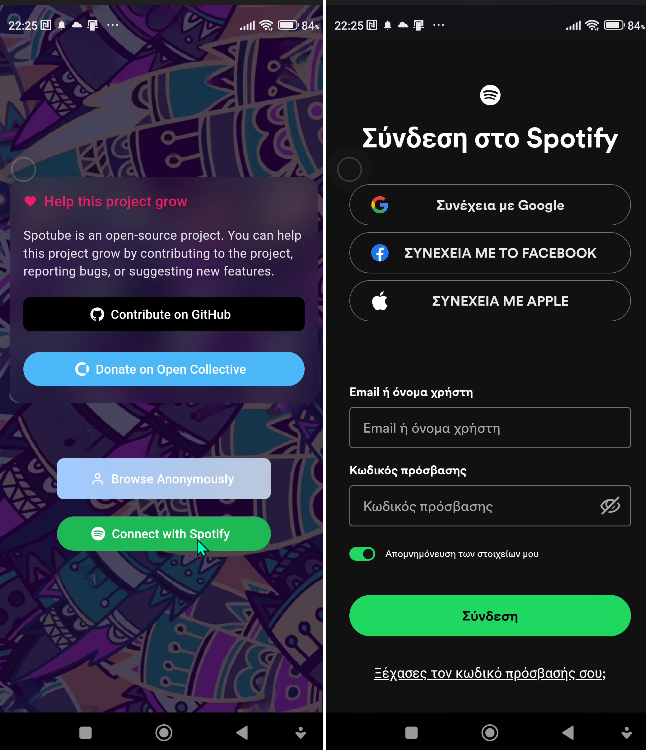646x750 pixels.
Task: Tap the Facebook logo icon
Action: [x=380, y=253]
